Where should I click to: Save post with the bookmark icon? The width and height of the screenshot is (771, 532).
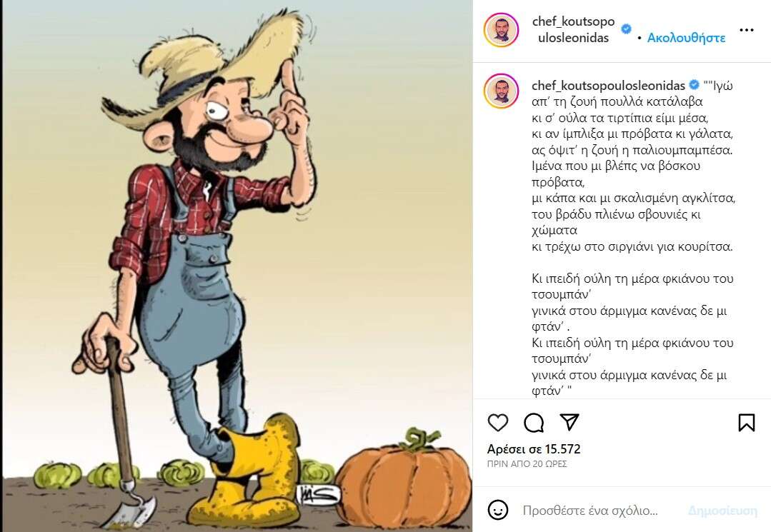747,423
